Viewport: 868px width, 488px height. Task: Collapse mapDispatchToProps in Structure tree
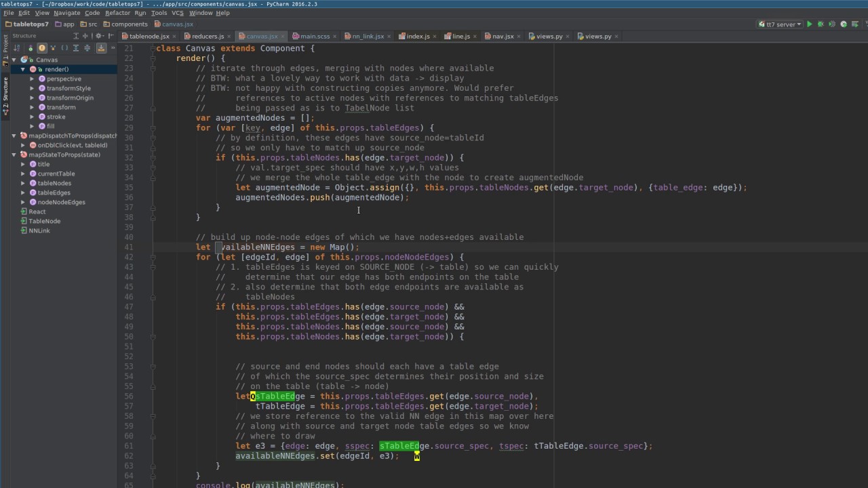tap(14, 136)
